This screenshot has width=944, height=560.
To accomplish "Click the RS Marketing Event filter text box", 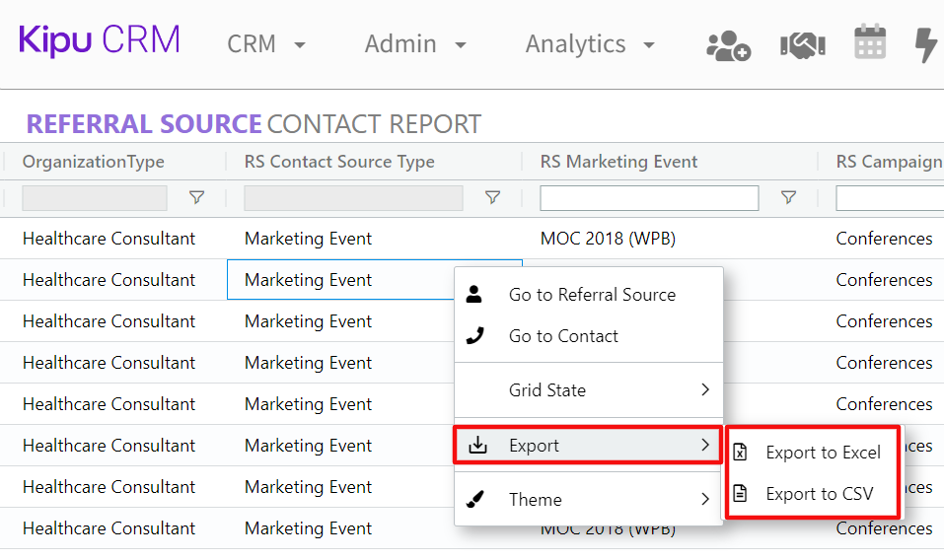I will pos(649,198).
